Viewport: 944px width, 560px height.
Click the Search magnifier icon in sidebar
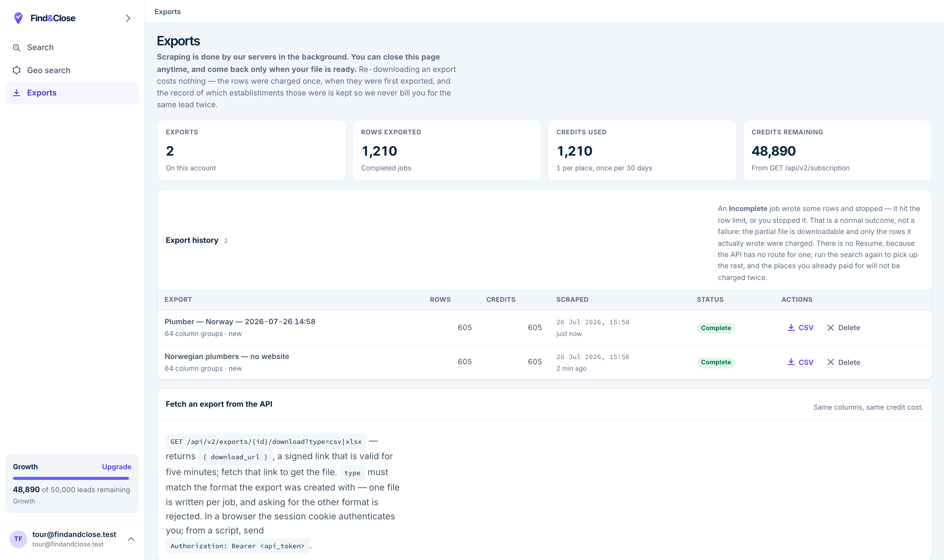click(x=17, y=47)
